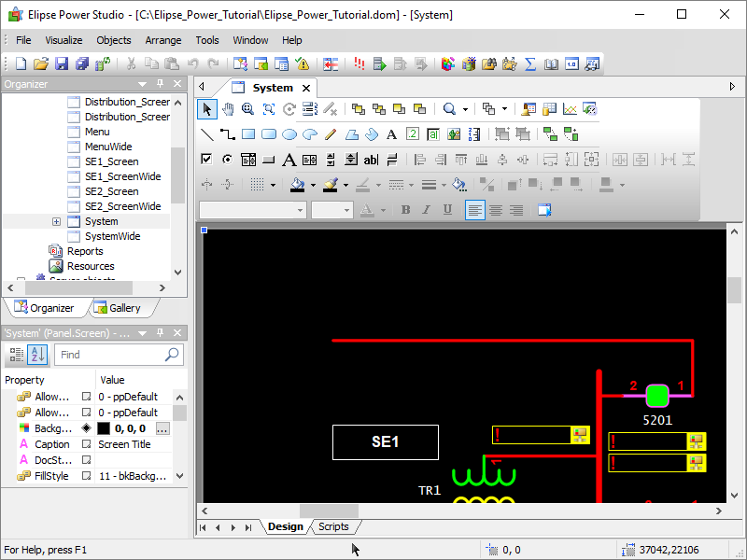This screenshot has width=747, height=560.
Task: Select the arrow selection tool
Action: (206, 109)
